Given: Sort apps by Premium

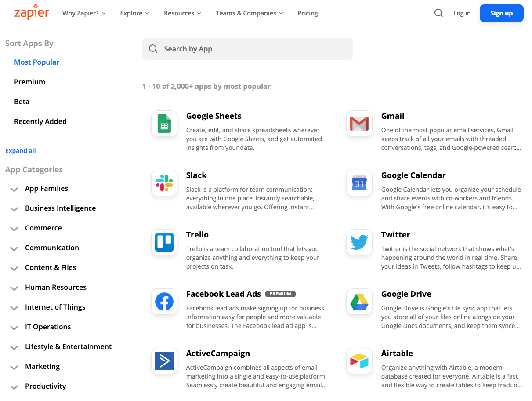Looking at the screenshot, I should pos(29,82).
